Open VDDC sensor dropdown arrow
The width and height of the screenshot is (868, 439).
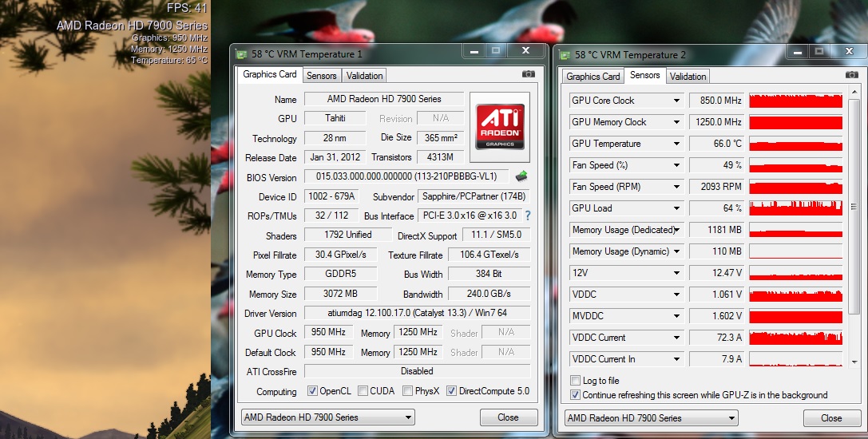click(x=676, y=295)
